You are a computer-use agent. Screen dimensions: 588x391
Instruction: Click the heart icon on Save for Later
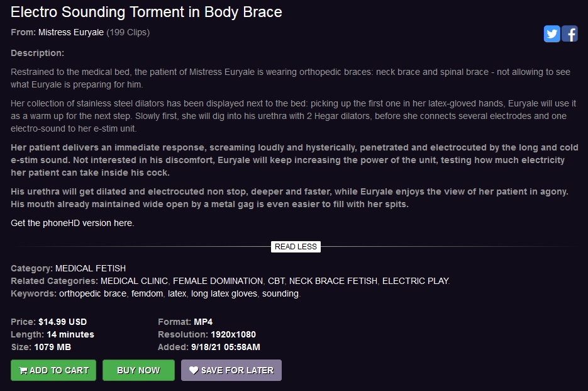[x=194, y=370]
